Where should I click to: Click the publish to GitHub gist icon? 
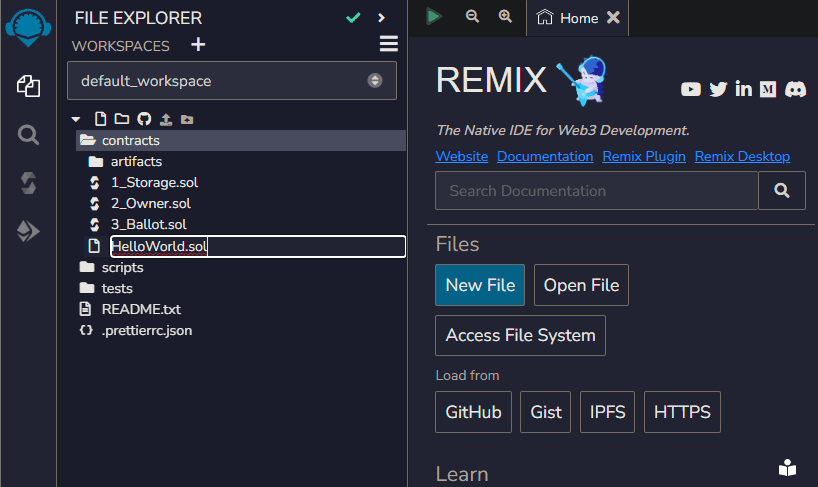[144, 119]
